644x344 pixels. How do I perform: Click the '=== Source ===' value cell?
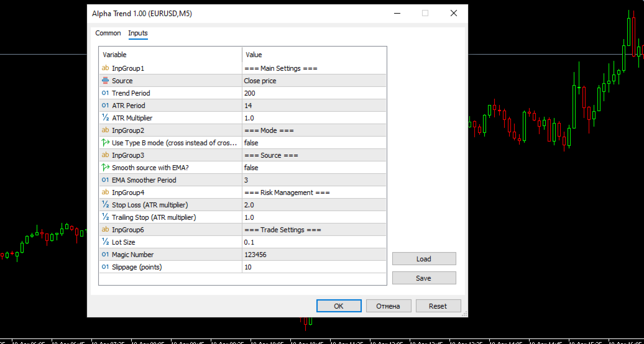314,155
